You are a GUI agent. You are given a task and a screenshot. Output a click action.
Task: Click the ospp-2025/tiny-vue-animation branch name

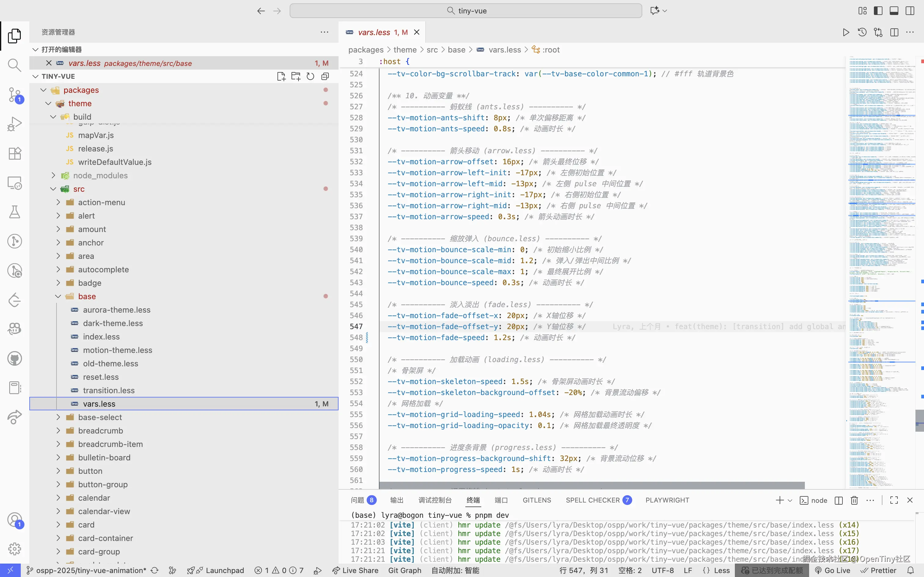91,571
